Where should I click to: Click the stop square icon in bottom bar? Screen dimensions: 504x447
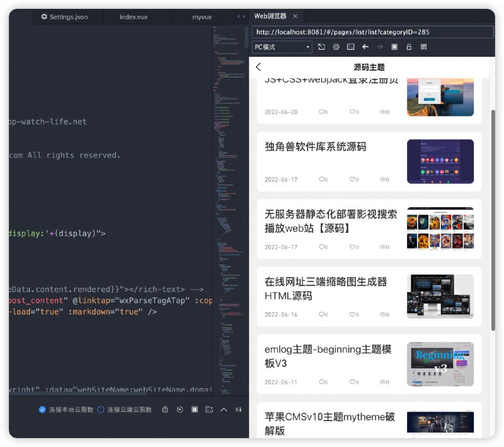tap(195, 410)
